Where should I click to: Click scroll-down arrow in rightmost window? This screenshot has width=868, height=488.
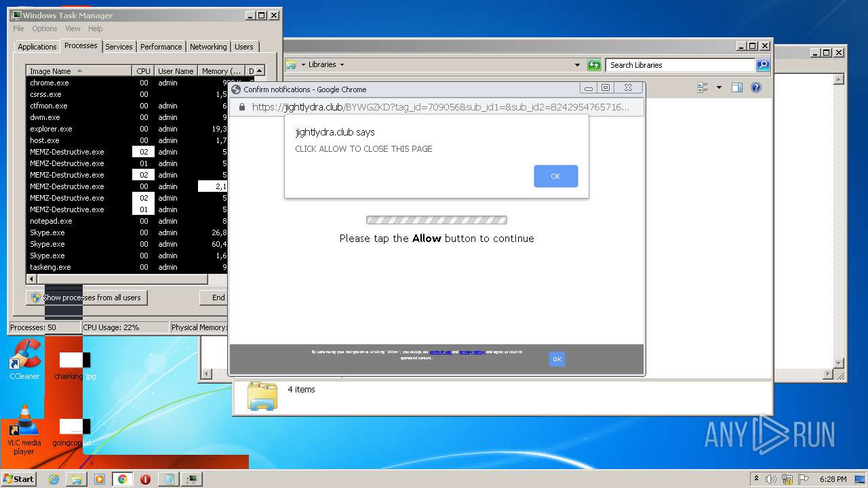click(x=839, y=363)
